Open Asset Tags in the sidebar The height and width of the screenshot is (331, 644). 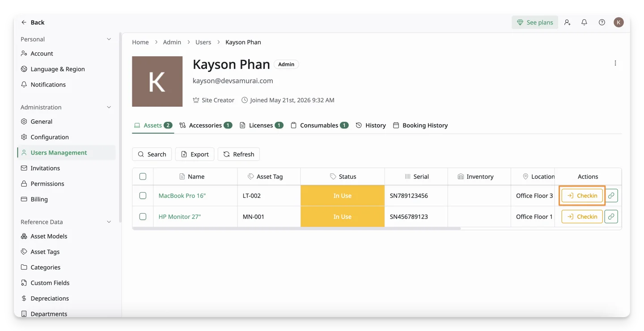[66, 252]
